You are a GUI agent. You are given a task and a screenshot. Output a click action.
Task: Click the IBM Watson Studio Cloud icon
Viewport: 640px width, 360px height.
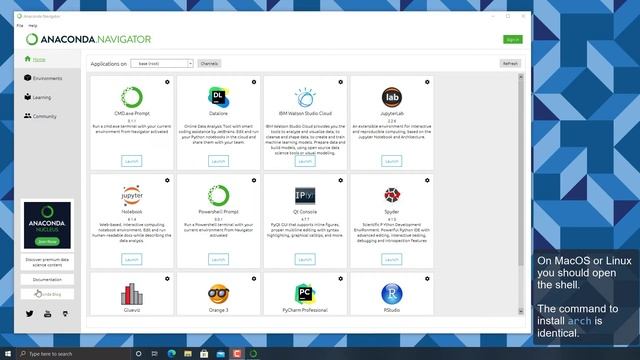pos(305,98)
